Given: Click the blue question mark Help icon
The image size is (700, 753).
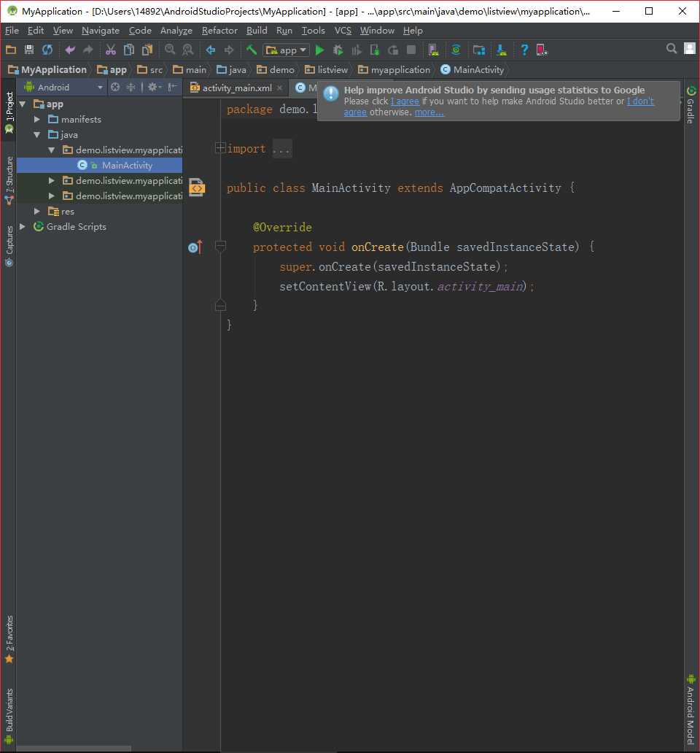Looking at the screenshot, I should click(524, 50).
